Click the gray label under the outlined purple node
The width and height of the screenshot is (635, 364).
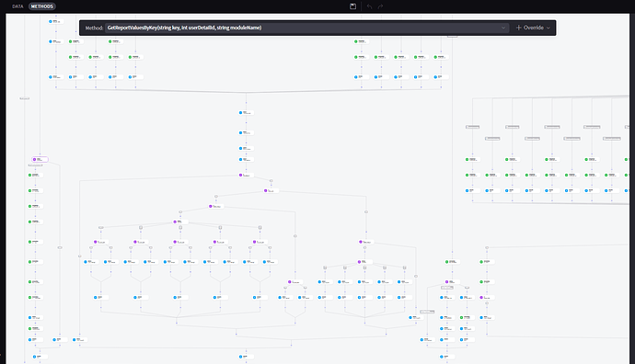point(35,165)
